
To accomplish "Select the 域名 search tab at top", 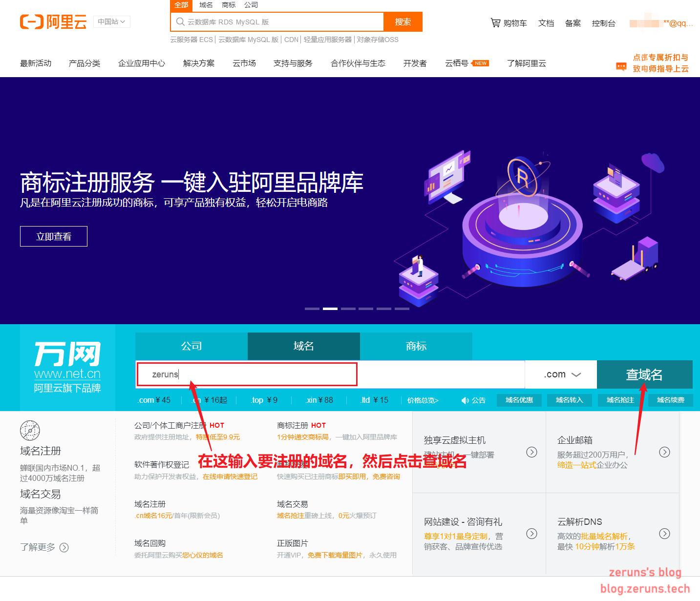I will (x=206, y=5).
